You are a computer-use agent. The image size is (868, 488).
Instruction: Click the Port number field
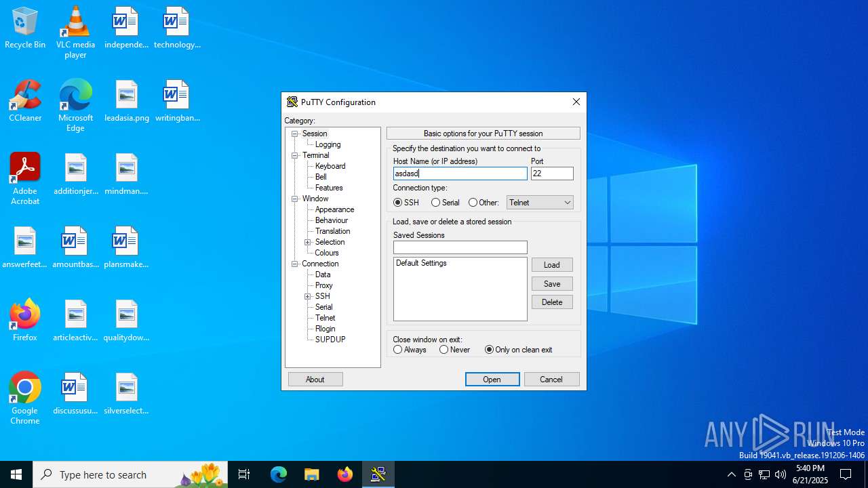click(x=552, y=174)
